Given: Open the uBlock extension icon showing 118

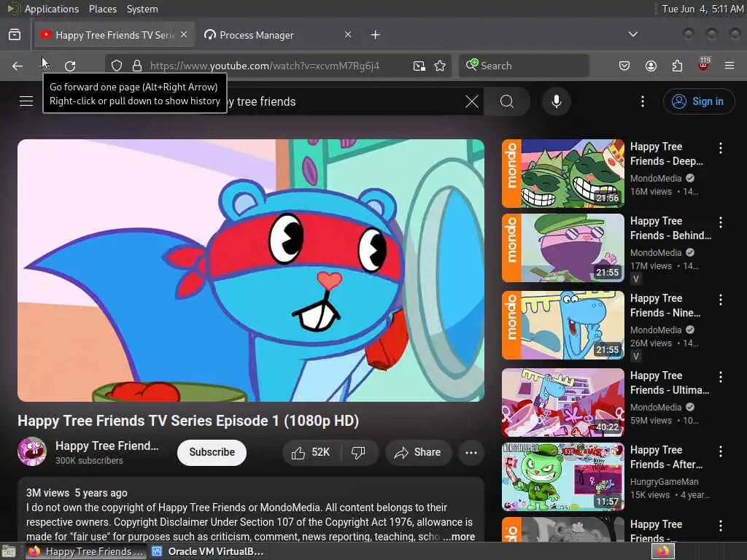Looking at the screenshot, I should pyautogui.click(x=703, y=65).
